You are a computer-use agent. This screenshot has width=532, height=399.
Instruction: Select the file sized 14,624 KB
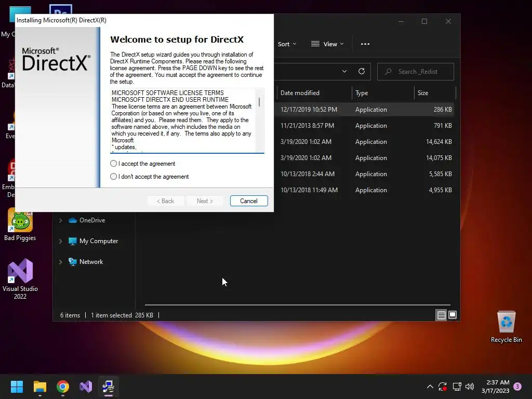click(365, 142)
